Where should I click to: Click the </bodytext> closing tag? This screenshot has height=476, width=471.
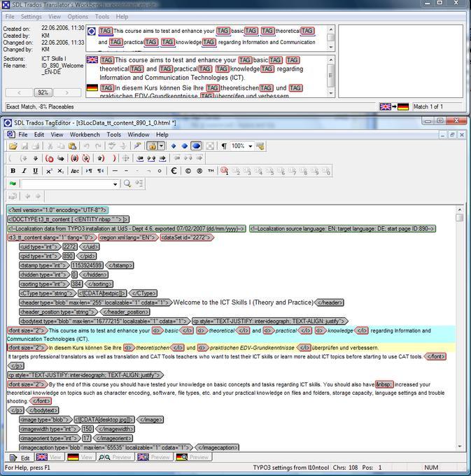coord(43,410)
